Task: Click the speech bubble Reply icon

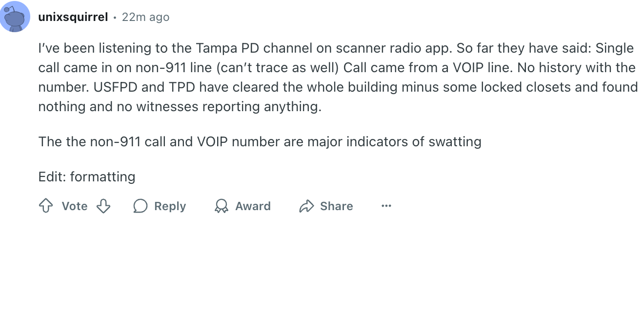Action: click(x=141, y=206)
